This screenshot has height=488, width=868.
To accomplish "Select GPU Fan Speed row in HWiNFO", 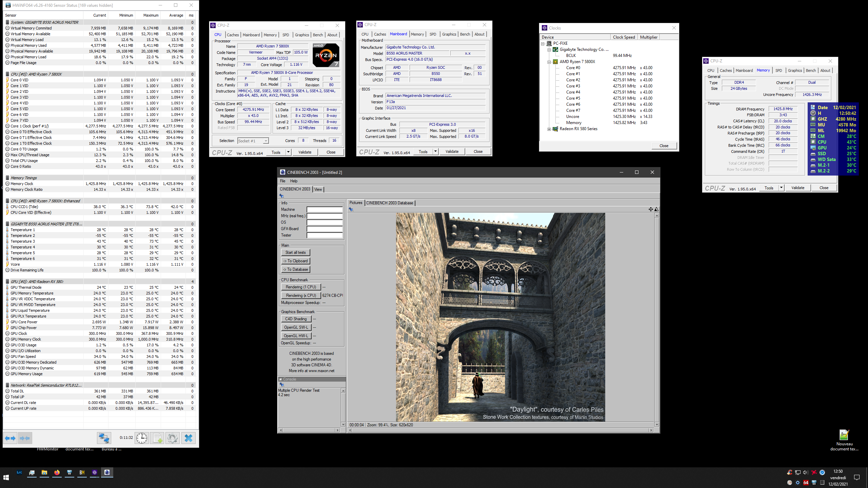I will [x=99, y=357].
